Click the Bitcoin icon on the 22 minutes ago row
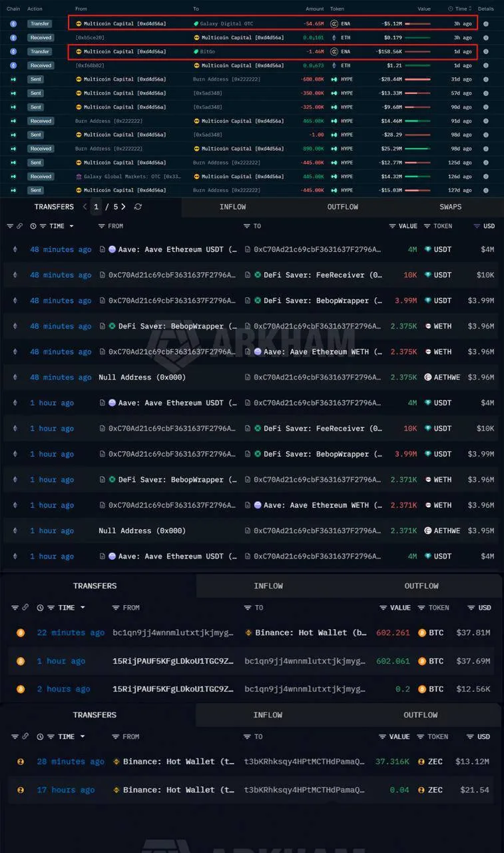Viewport: 504px width, 853px height. pos(21,632)
